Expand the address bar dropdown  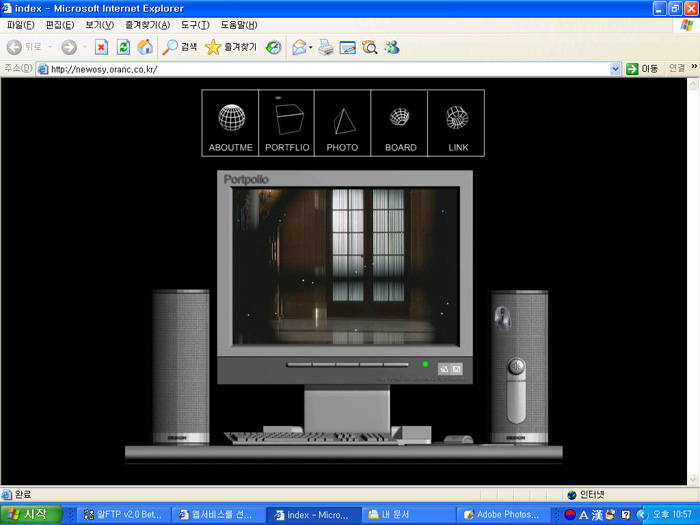pos(616,69)
